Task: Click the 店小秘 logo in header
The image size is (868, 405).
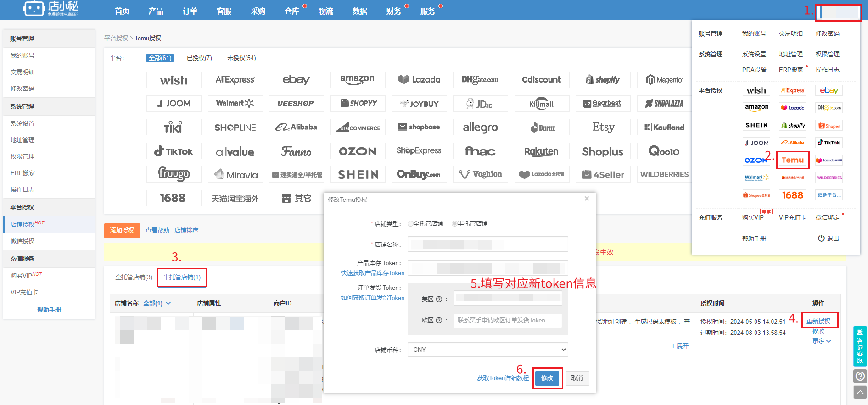Action: tap(51, 8)
